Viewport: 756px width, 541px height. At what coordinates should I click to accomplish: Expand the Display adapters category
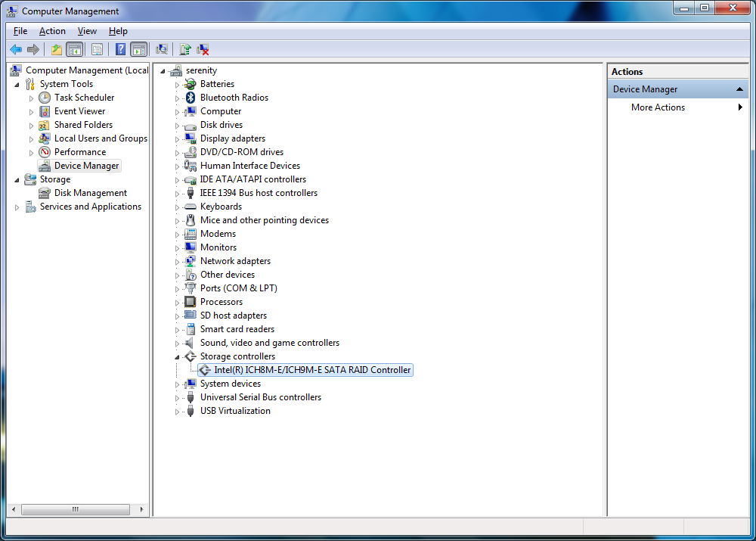click(177, 139)
